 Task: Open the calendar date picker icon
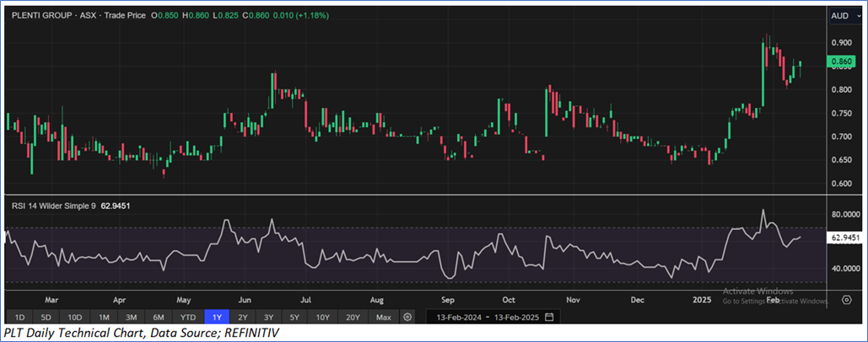coord(549,318)
